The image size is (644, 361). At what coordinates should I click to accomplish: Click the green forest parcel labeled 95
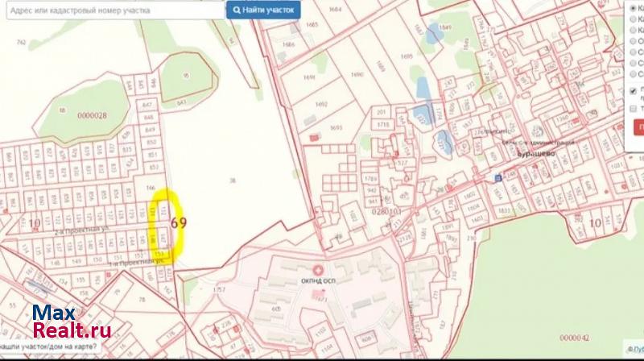tap(187, 77)
